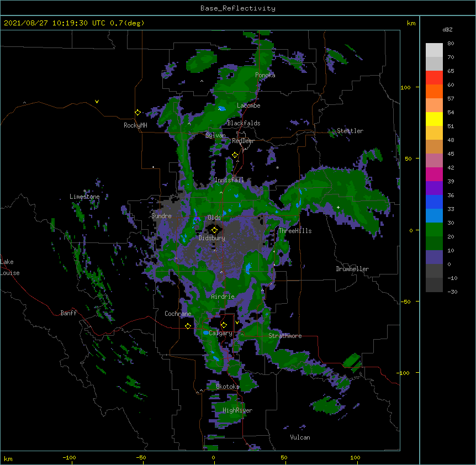476x465 pixels.
Task: Click the yellow V marker northwest of RockyMH
Action: click(97, 102)
